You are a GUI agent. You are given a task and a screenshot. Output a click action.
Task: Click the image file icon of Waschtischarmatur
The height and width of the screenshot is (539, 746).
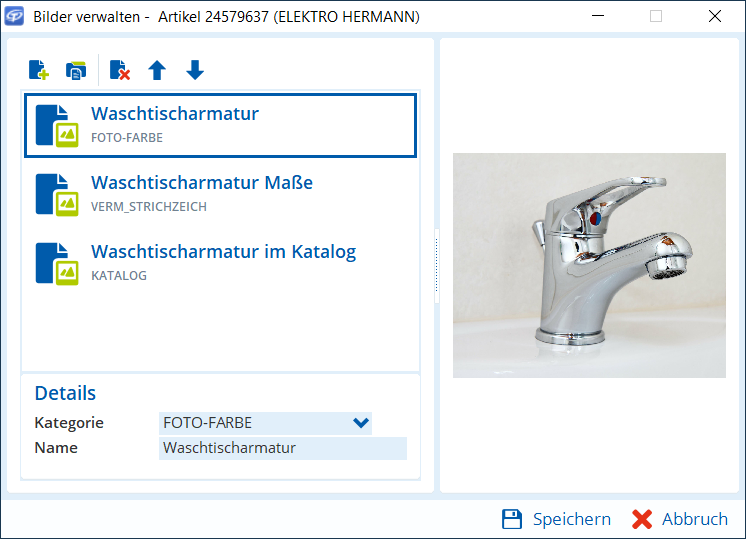57,125
